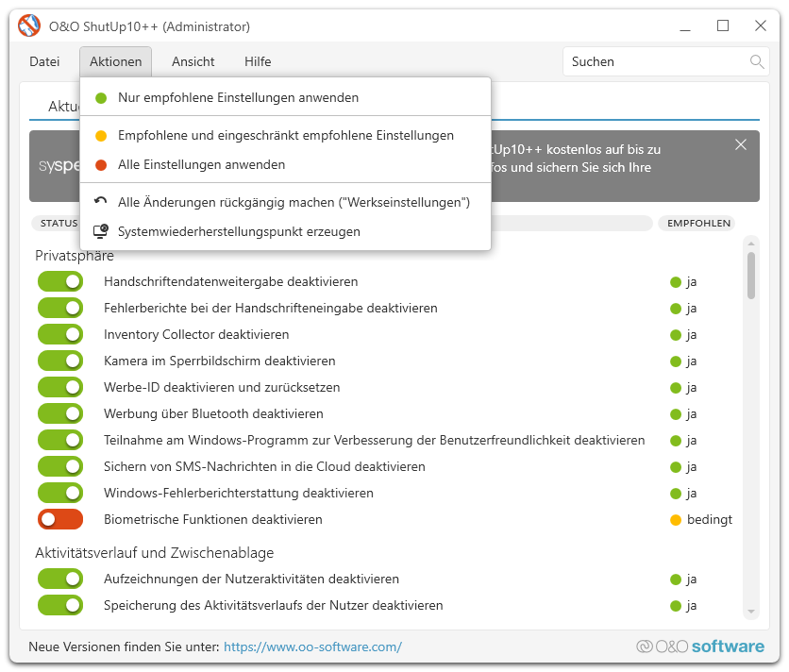Select Empfohlene und eingeschränkt empfohlene Einstellungen

[x=285, y=135]
